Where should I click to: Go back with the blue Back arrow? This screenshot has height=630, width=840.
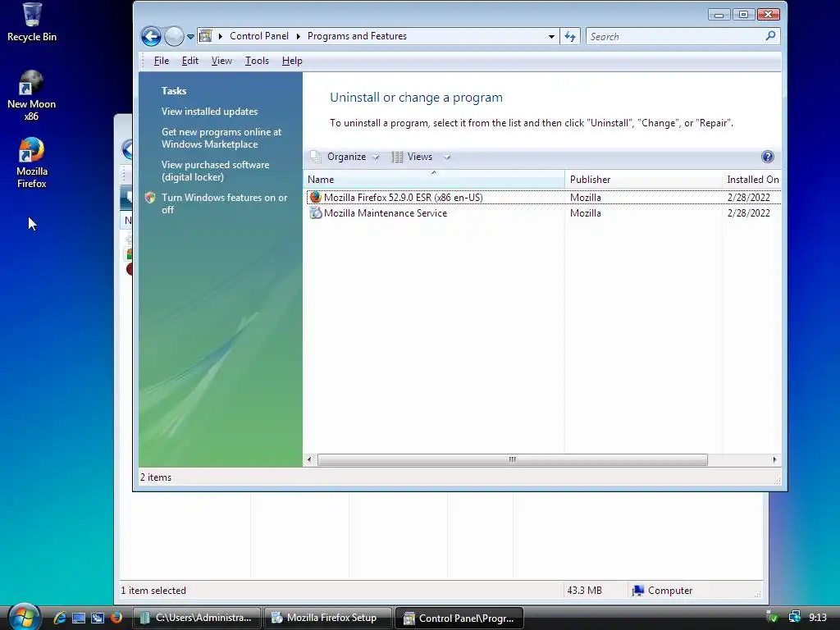[x=151, y=36]
